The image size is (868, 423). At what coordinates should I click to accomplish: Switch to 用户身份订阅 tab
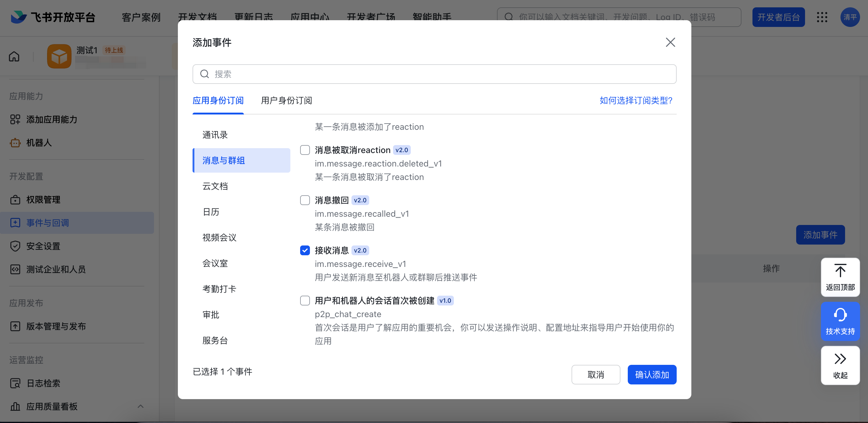(x=286, y=100)
